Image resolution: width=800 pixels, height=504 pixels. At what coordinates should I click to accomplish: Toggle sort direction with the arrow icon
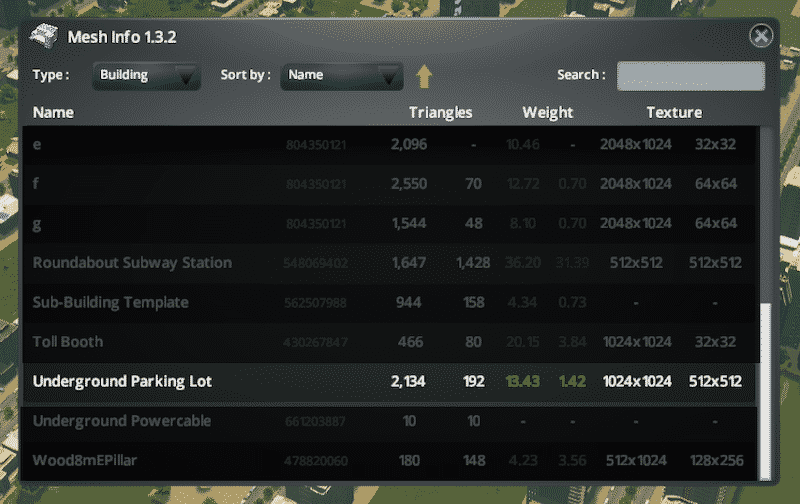[x=424, y=76]
